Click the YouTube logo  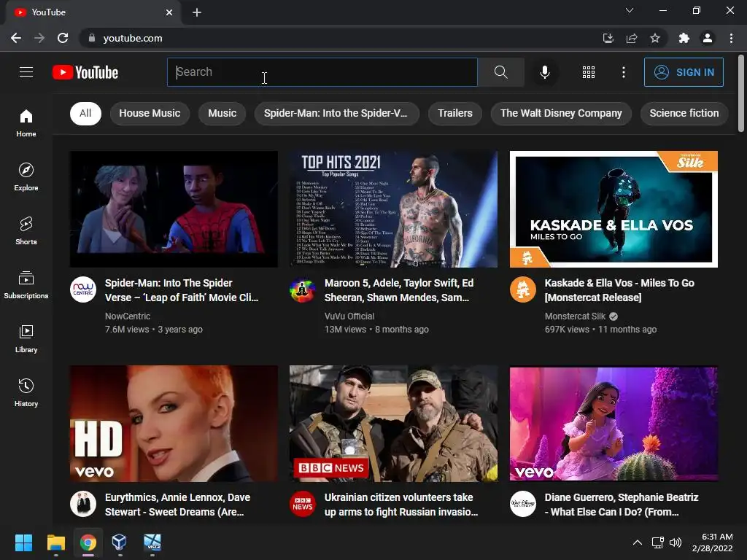85,72
